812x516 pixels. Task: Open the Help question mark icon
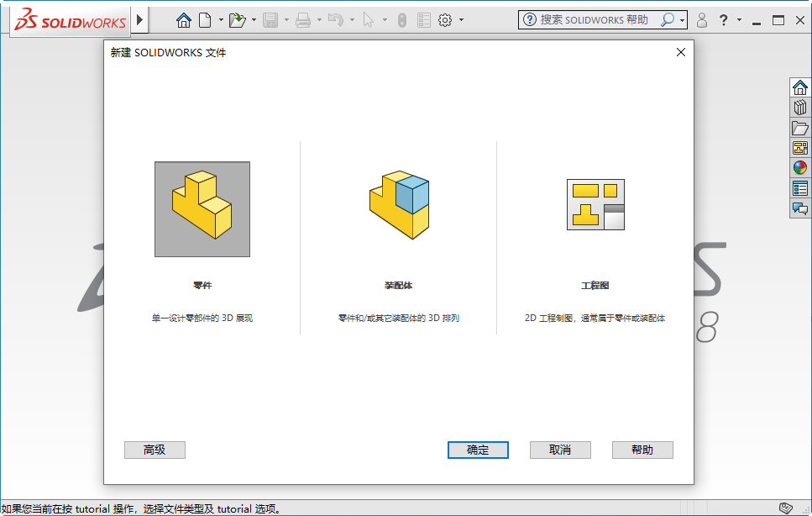724,20
